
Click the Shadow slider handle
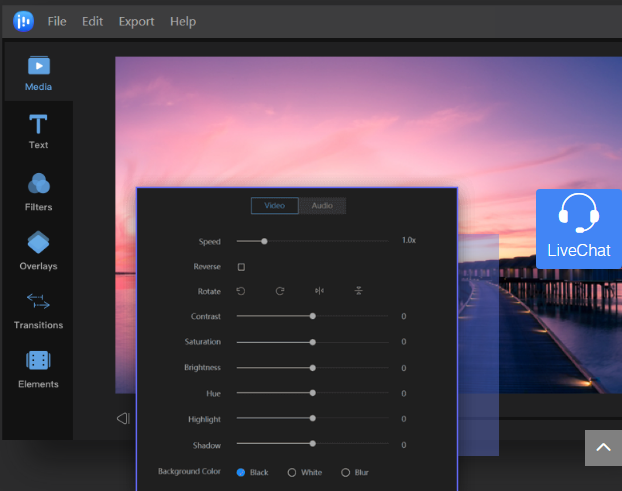coord(313,443)
